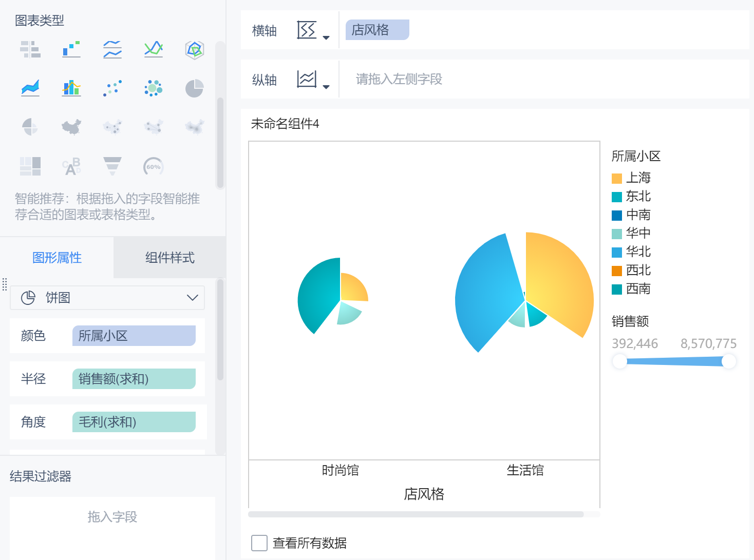The width and height of the screenshot is (754, 560).
Task: Pick the wavy double-line chart type icon
Action: pyautogui.click(x=112, y=50)
